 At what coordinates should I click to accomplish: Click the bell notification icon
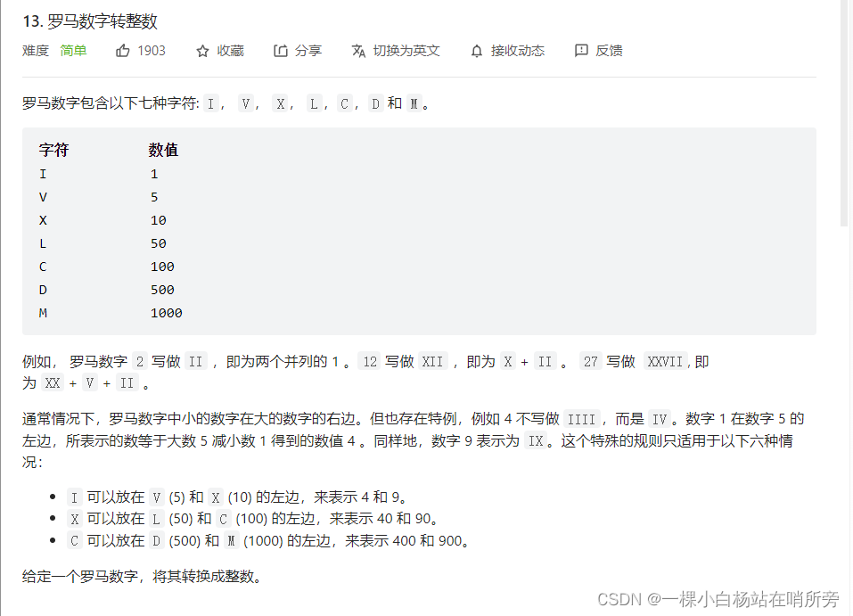(x=477, y=51)
